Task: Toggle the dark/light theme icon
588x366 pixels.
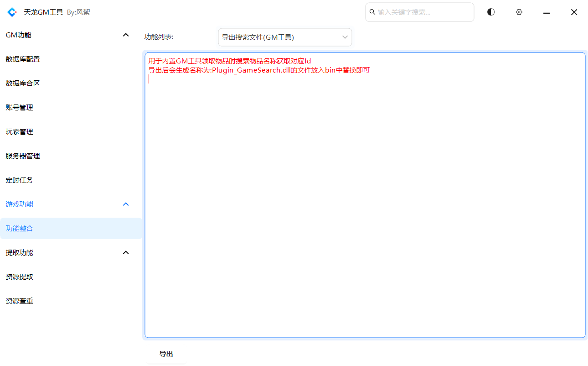Action: 491,12
